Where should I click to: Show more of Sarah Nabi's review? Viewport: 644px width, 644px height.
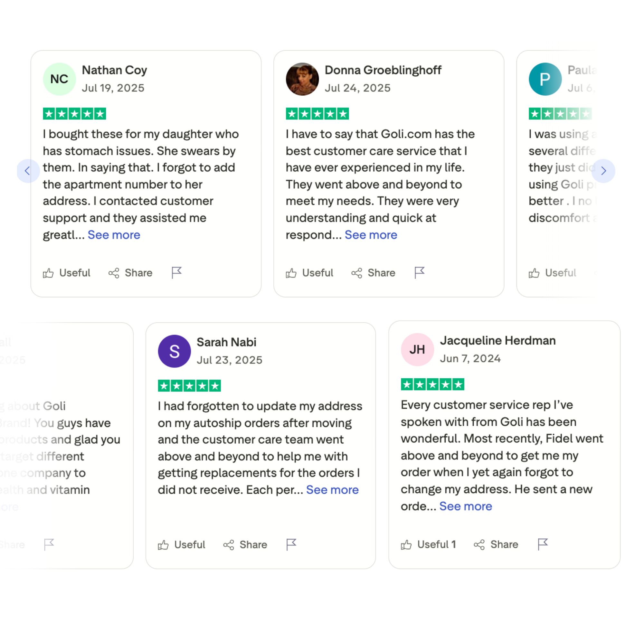pos(332,490)
